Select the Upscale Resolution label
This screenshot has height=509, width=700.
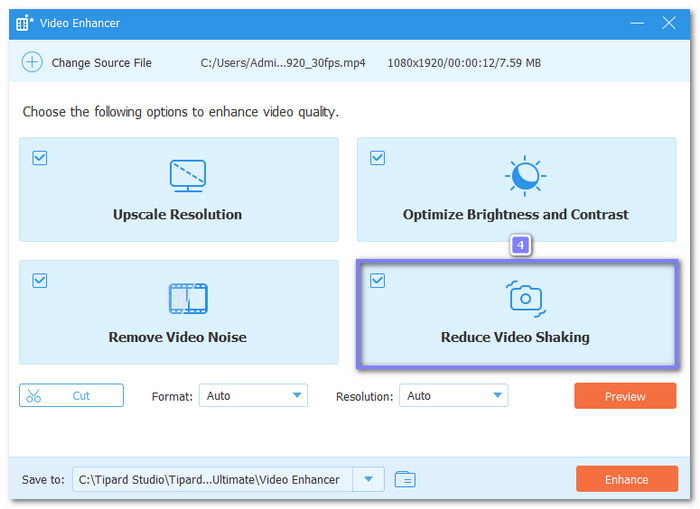click(177, 214)
